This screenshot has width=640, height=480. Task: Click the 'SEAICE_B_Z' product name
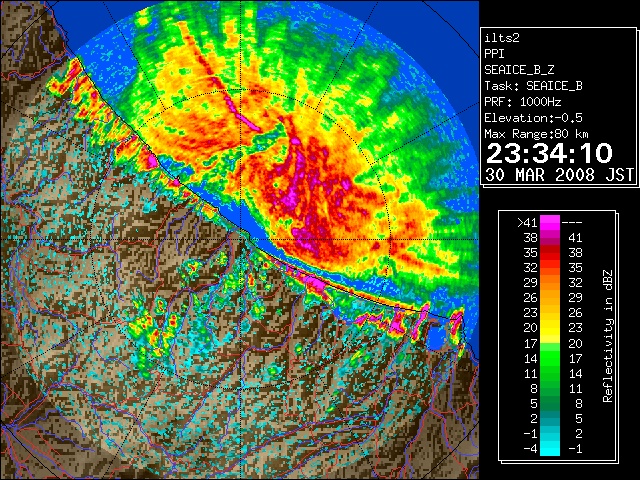point(519,70)
